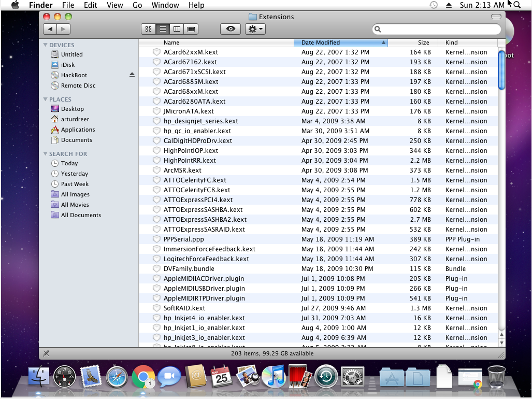The height and width of the screenshot is (399, 532).
Task: Eject the HackBoot volume
Action: coord(132,75)
